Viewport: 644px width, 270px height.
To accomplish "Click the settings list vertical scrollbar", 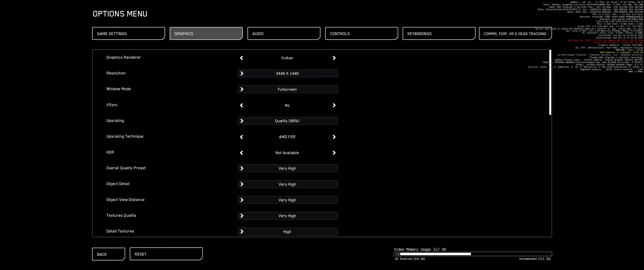I will click(550, 83).
